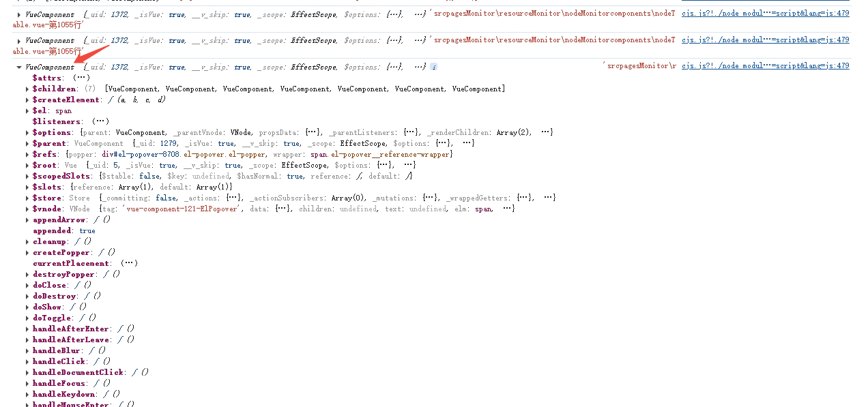Viewport: 868px width, 407px height.
Task: Expand the handleDocumentClick function
Action: pos(27,372)
